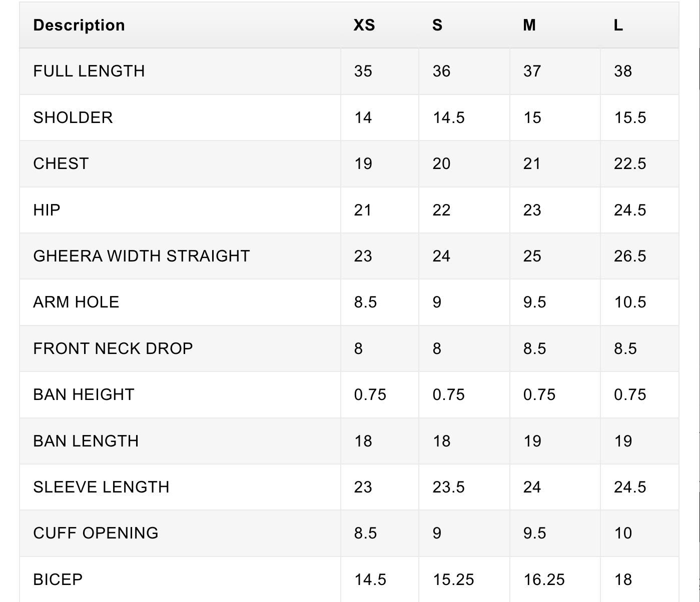
Task: Select the S size column header
Action: (x=437, y=25)
